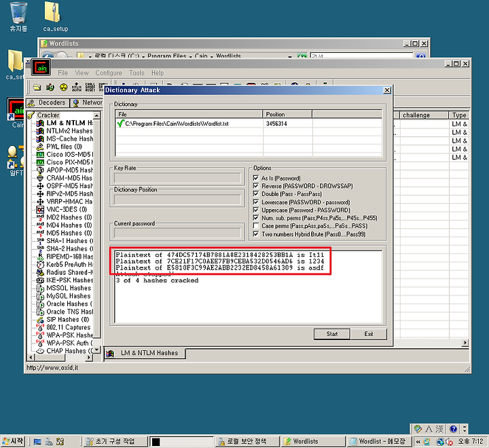Toggle the radioactive APR poisoning toolbar icon
Image resolution: width=489 pixels, height=448 pixels.
(63, 88)
